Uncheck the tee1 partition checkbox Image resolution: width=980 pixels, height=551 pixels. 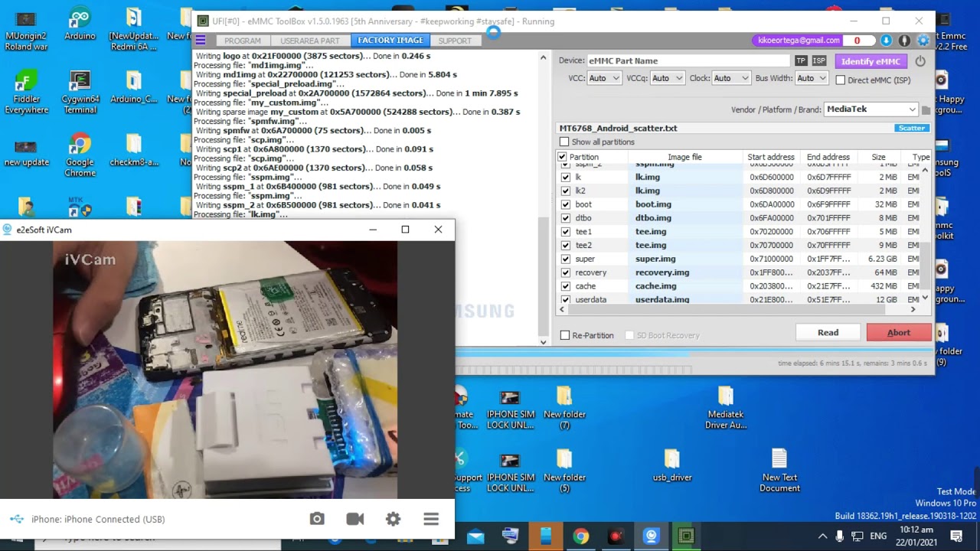[566, 232]
